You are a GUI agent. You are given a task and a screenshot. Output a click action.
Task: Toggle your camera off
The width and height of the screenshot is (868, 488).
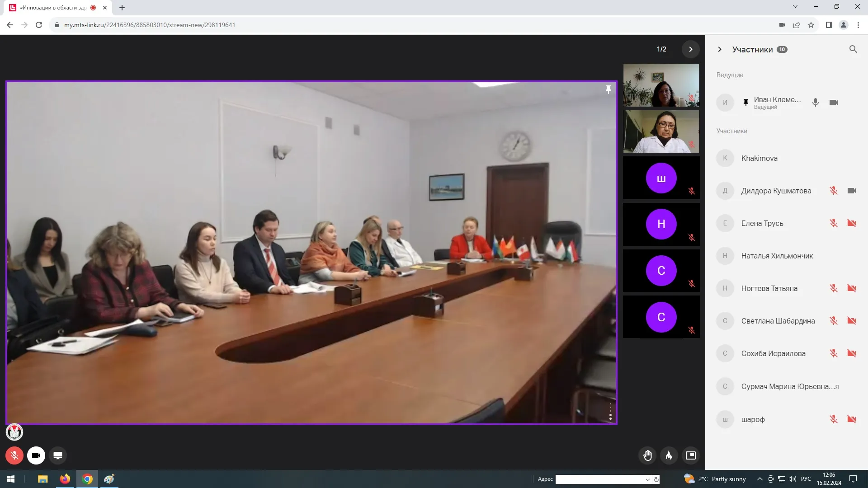pyautogui.click(x=36, y=455)
